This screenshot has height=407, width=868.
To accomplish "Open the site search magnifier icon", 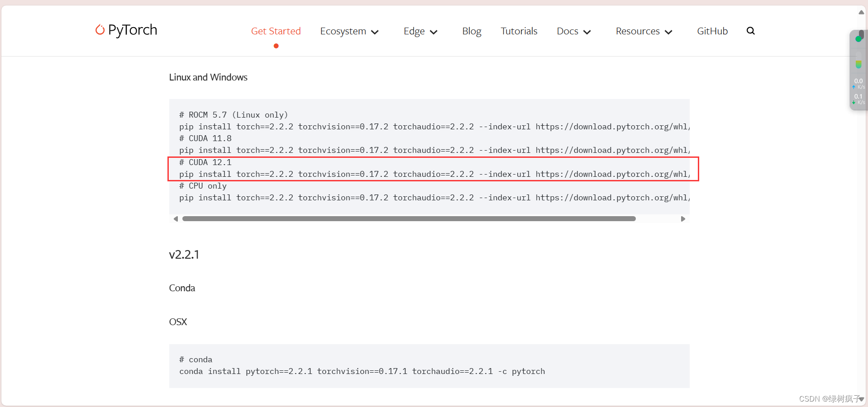I will pos(750,31).
